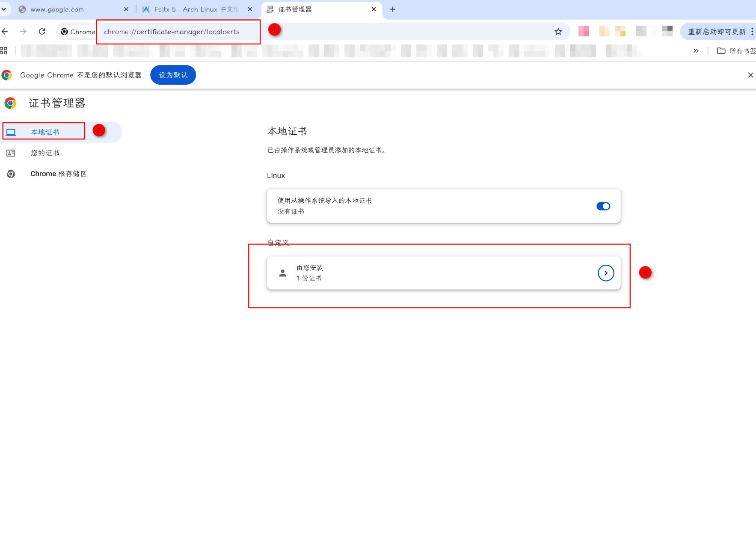The width and height of the screenshot is (756, 535).
Task: Click the browser forward arrow
Action: click(23, 31)
